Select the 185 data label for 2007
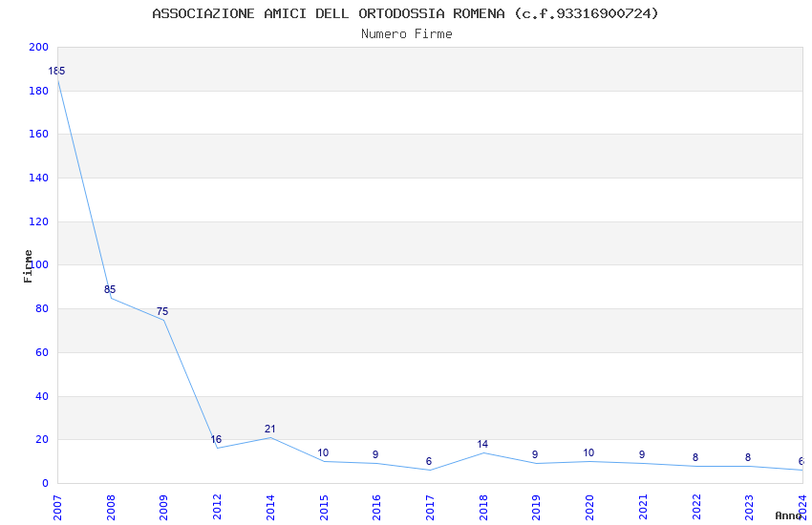Viewport: 812px width, 525px height. (56, 71)
